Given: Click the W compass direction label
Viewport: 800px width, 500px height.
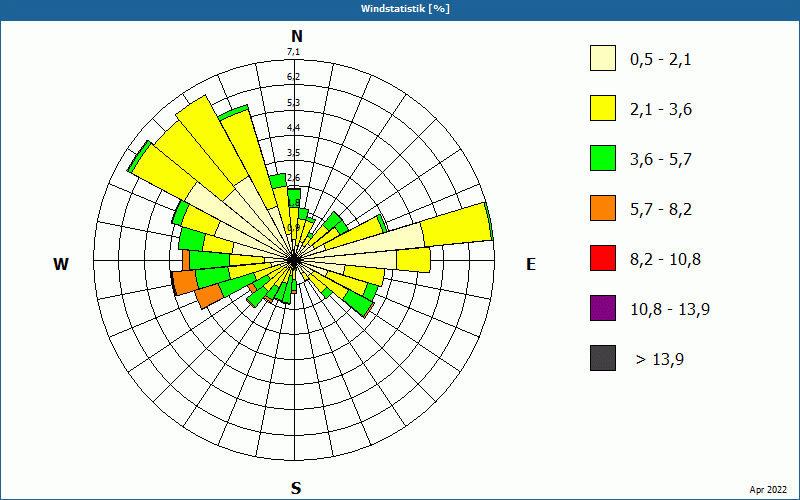Looking at the screenshot, I should point(61,264).
